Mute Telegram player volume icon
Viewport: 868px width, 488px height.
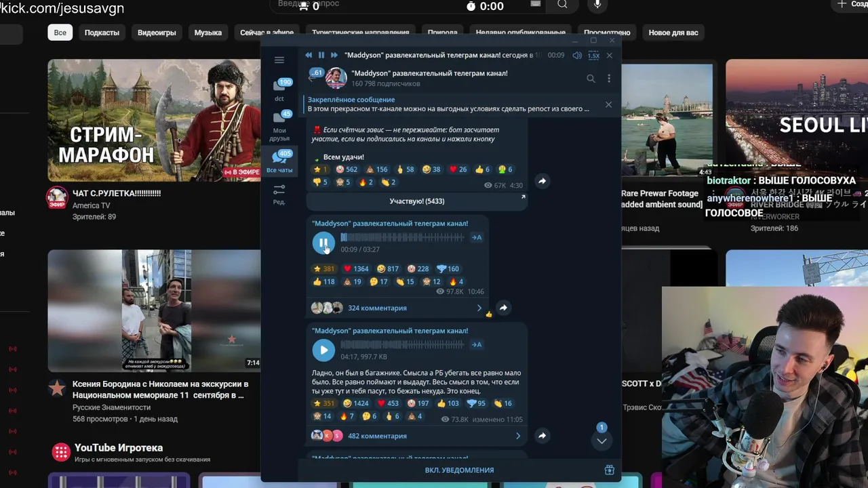(577, 56)
